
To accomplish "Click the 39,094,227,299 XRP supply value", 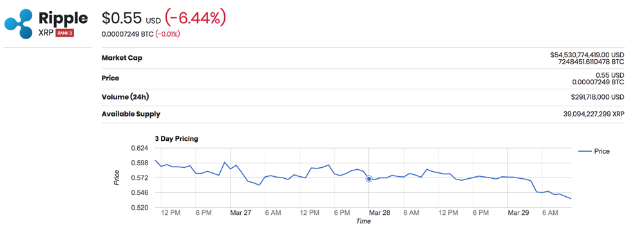I will click(594, 114).
